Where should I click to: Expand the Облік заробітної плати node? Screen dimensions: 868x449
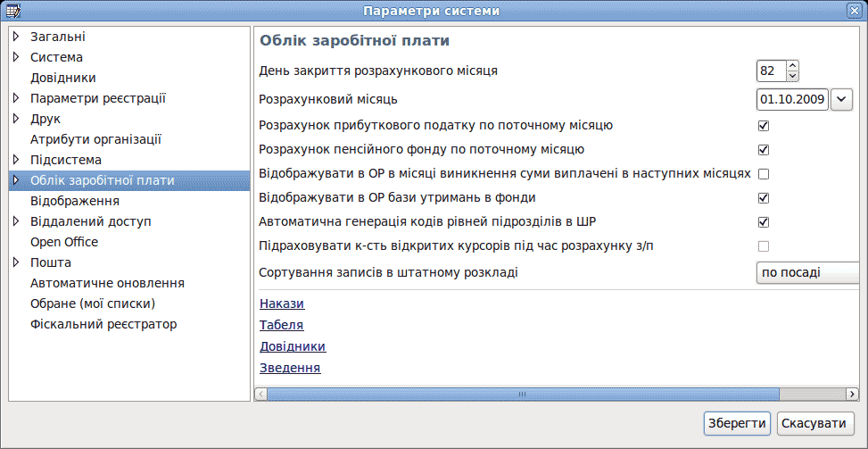[17, 180]
